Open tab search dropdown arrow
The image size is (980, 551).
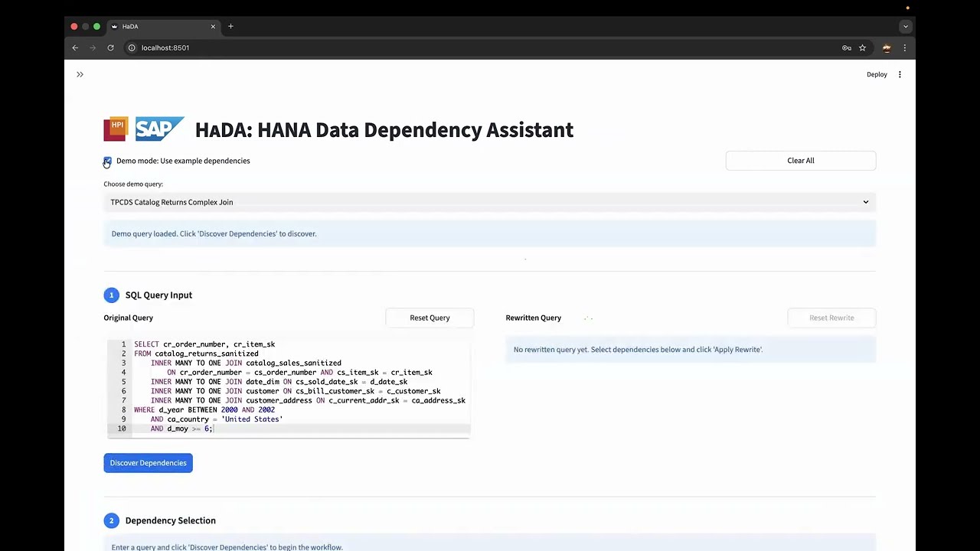[x=905, y=26]
